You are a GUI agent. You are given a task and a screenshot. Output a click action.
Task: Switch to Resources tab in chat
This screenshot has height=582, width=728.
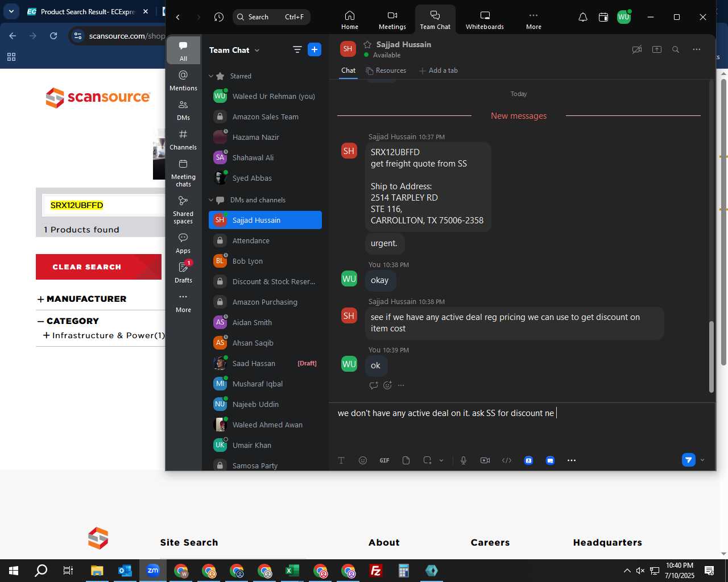tap(386, 70)
